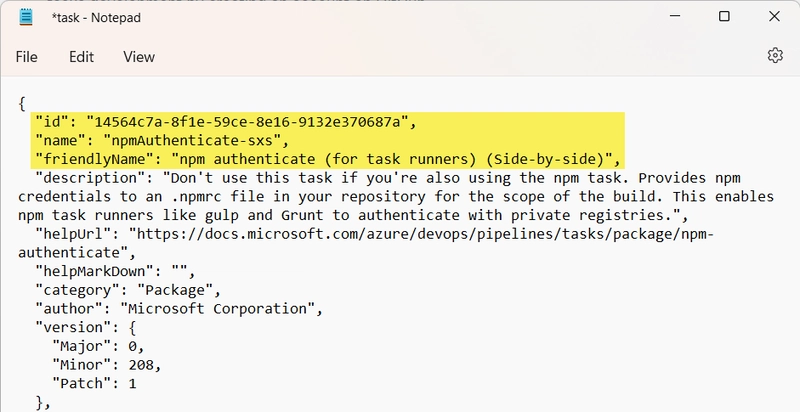Close the Notepad window
The width and height of the screenshot is (800, 412).
(x=774, y=16)
